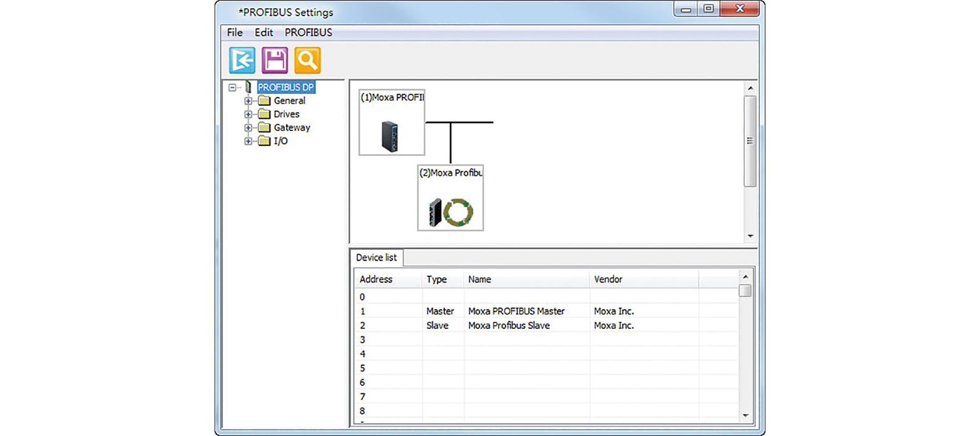
Task: Click the device list scroll down arrow
Action: coord(746,416)
